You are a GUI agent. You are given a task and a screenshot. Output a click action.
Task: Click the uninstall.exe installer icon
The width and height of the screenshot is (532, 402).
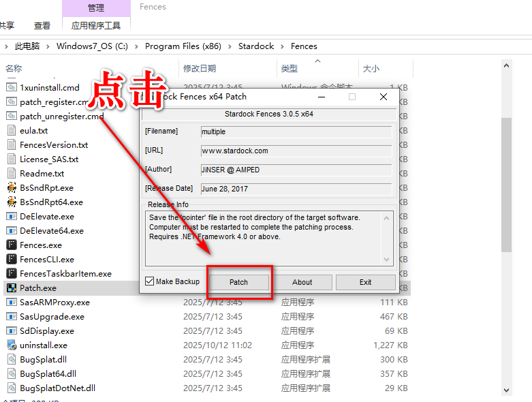[12, 345]
